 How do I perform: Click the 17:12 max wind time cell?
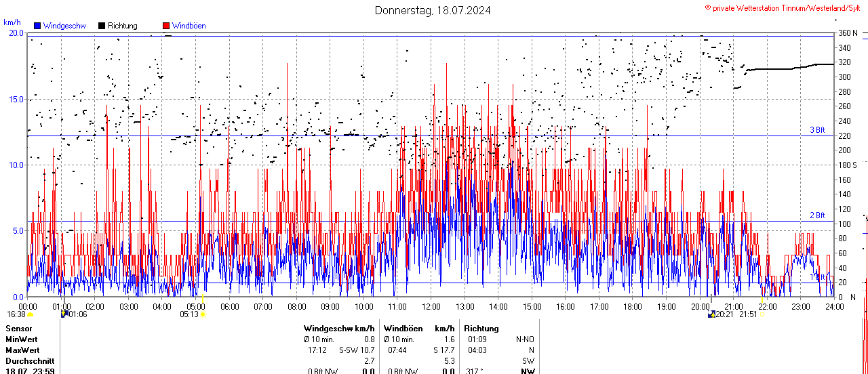[317, 350]
